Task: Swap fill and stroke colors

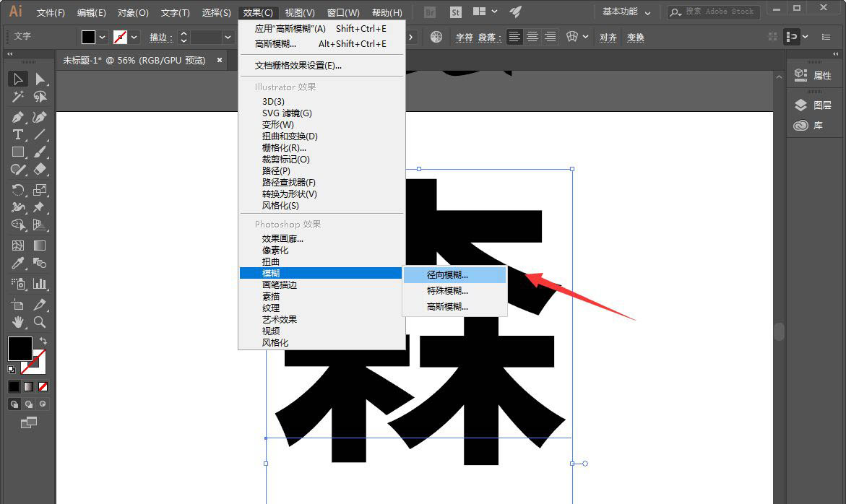Action: 43,341
